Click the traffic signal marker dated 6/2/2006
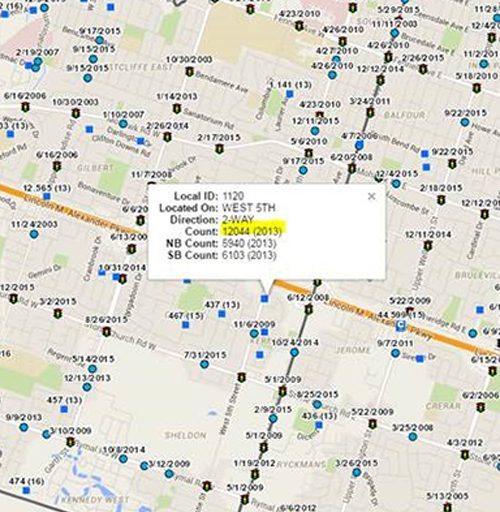Viewport: 500px width, 512px height. pyautogui.click(x=480, y=407)
